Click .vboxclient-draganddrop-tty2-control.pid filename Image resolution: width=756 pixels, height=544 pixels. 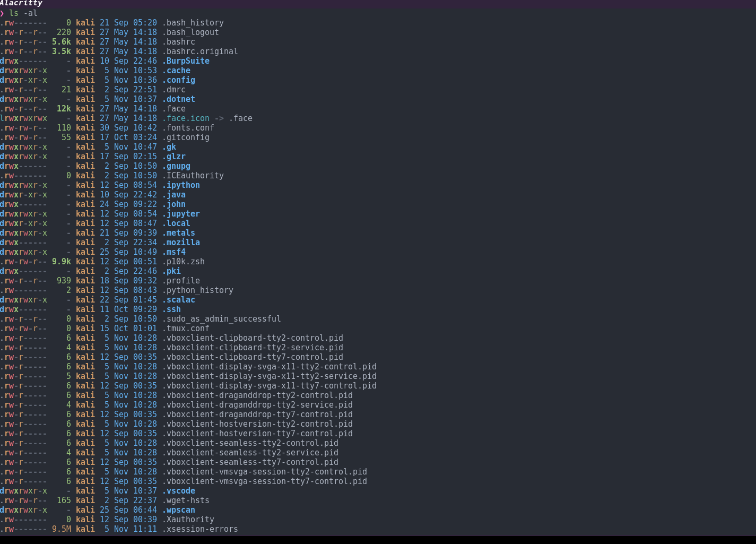257,395
